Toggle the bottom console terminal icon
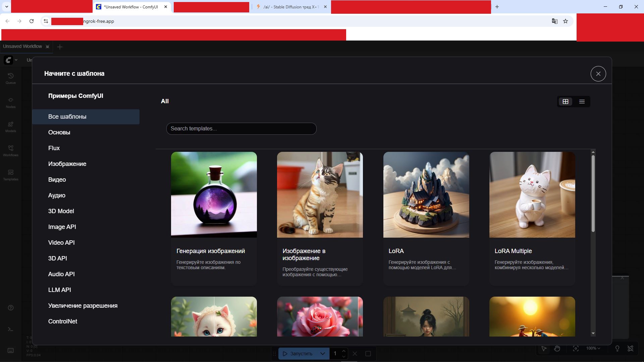 pos(11,329)
